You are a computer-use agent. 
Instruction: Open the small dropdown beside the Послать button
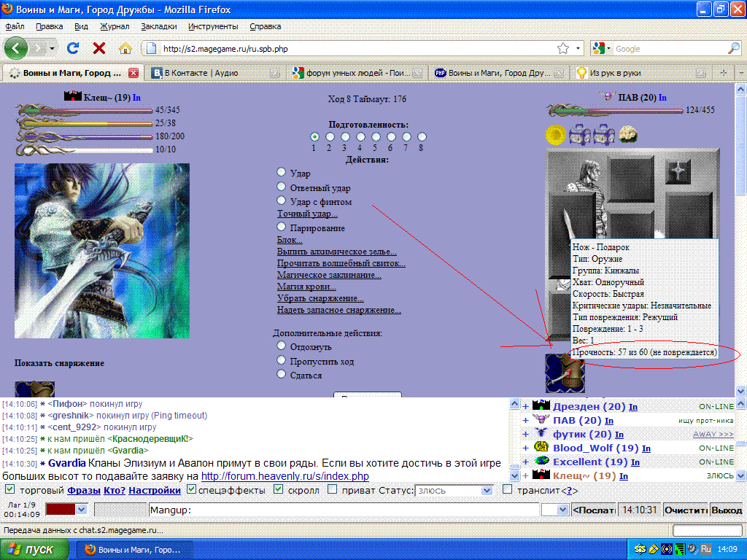coord(555,510)
